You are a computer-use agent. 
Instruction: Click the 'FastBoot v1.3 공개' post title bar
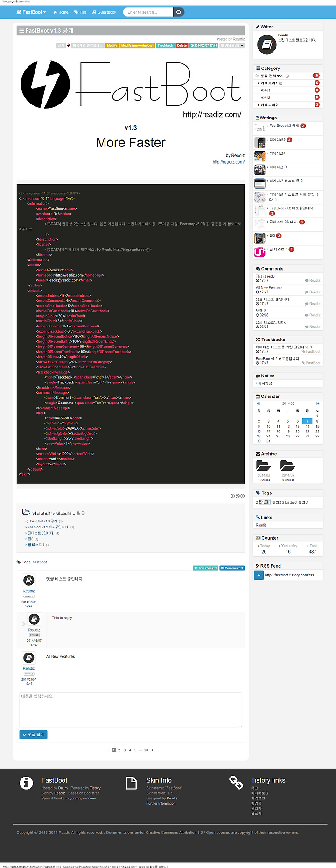(131, 30)
